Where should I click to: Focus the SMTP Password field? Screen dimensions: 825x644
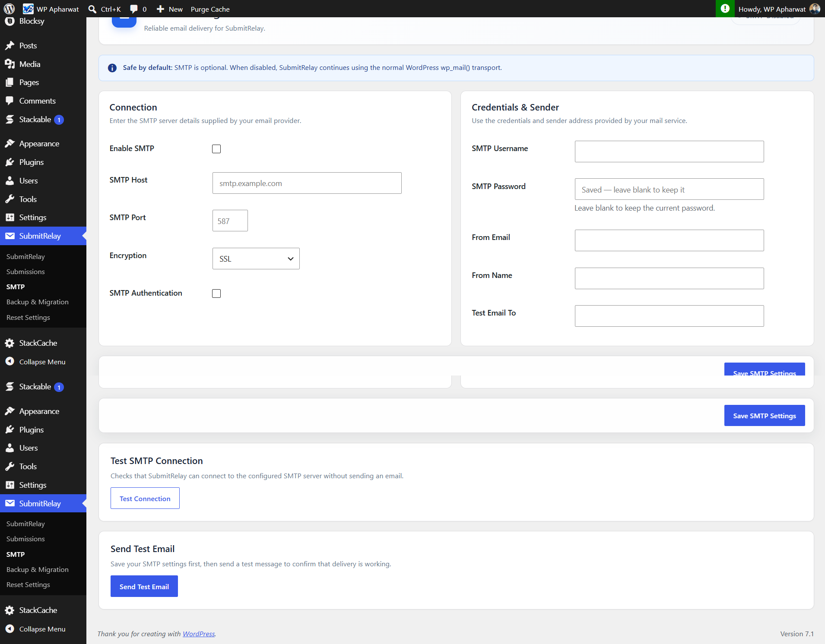pos(669,189)
